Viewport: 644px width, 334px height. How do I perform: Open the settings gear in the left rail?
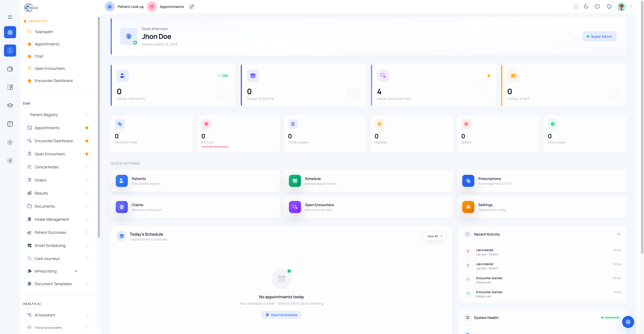tap(10, 142)
